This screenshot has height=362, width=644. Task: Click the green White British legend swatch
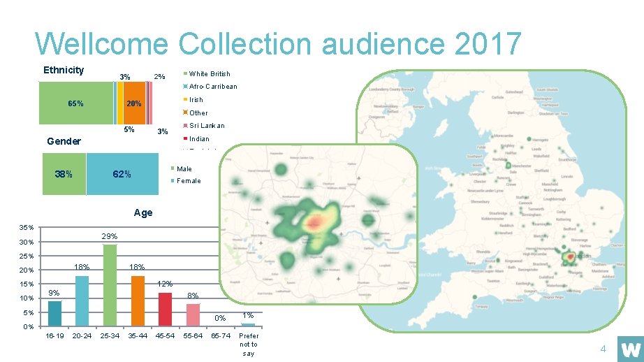click(185, 73)
